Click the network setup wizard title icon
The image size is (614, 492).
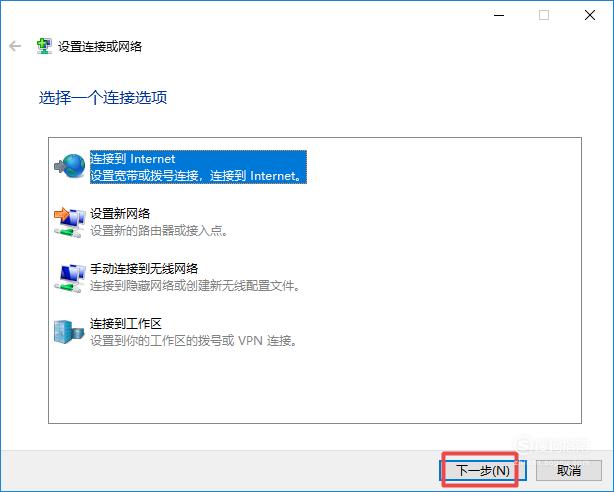tap(44, 46)
